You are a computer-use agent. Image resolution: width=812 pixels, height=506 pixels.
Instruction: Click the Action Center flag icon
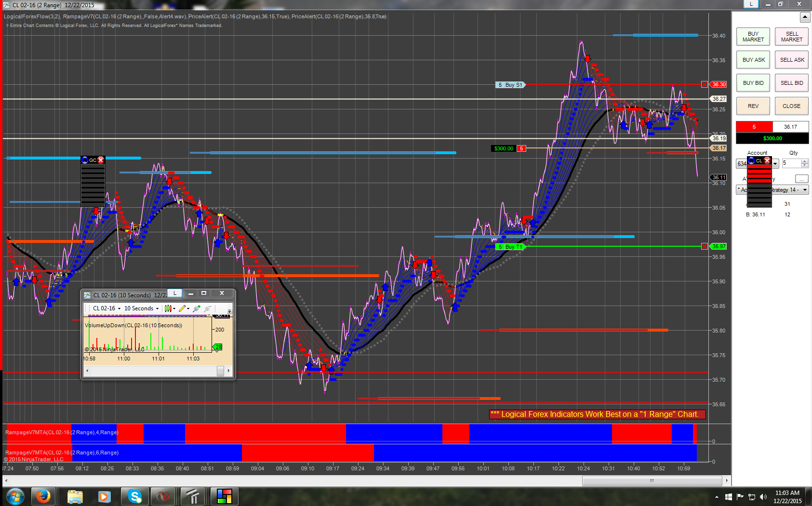pyautogui.click(x=740, y=497)
